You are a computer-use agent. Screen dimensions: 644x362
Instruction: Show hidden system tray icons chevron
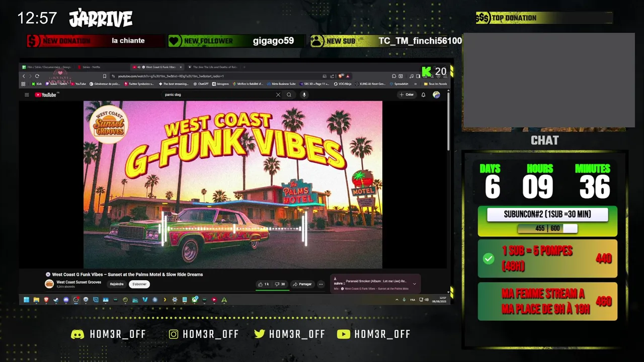click(397, 300)
